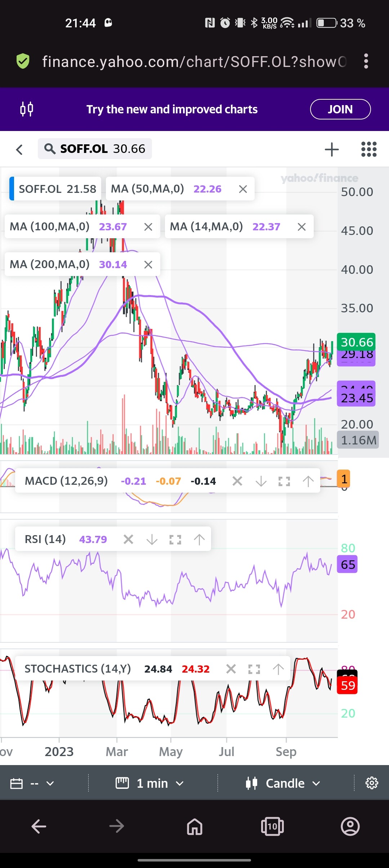Open the date range dropdown

[x=32, y=783]
